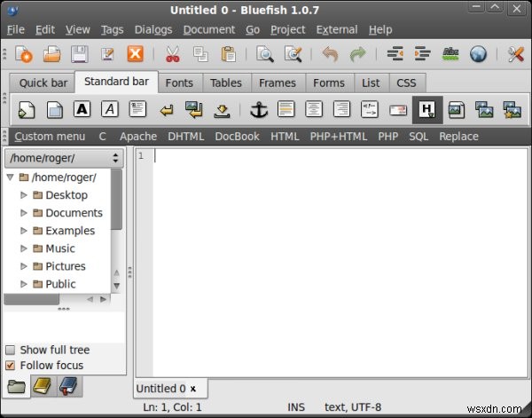The height and width of the screenshot is (418, 532).
Task: Insert a line break with yellow arrow
Action: click(x=167, y=110)
